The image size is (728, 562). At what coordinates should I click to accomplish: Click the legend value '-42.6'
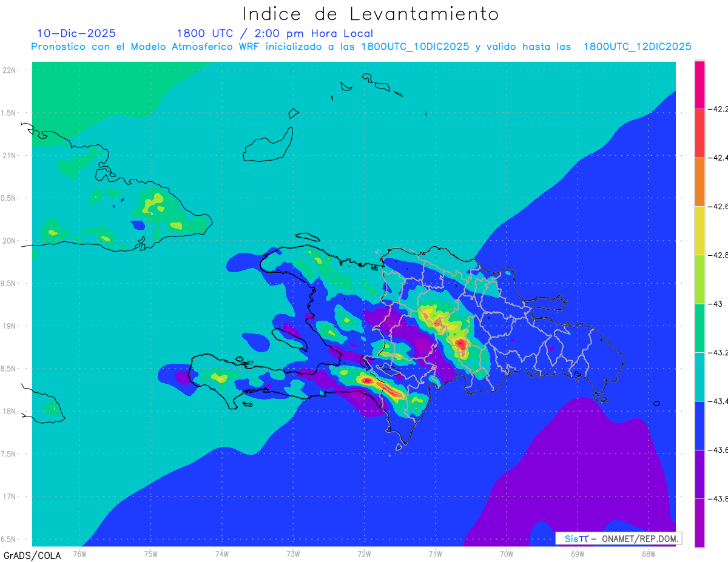(x=718, y=207)
